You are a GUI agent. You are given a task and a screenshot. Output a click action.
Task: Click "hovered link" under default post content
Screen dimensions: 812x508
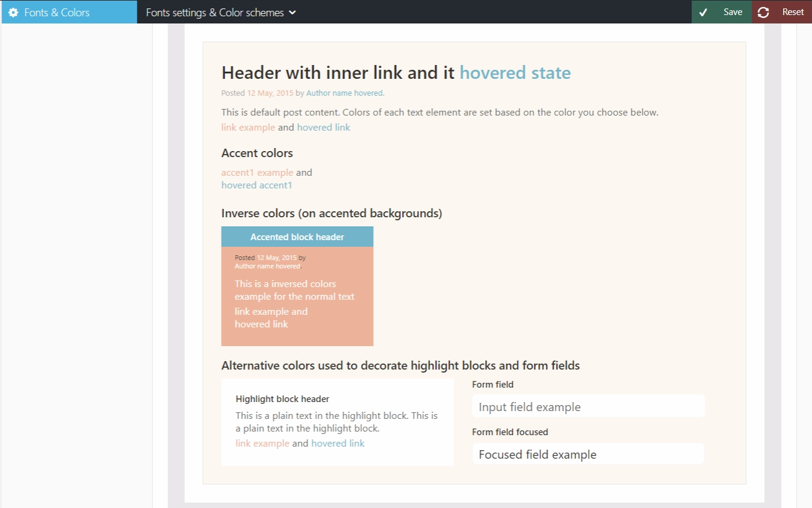click(323, 128)
